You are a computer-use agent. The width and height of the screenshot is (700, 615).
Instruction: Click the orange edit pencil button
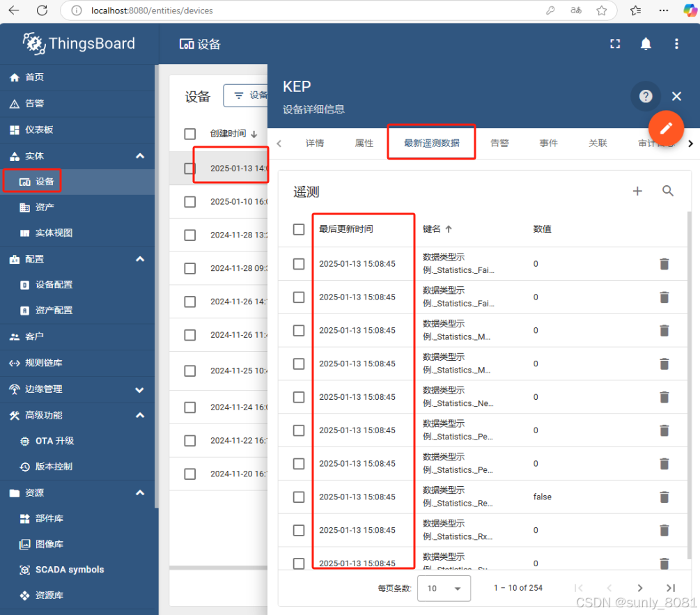(666, 129)
